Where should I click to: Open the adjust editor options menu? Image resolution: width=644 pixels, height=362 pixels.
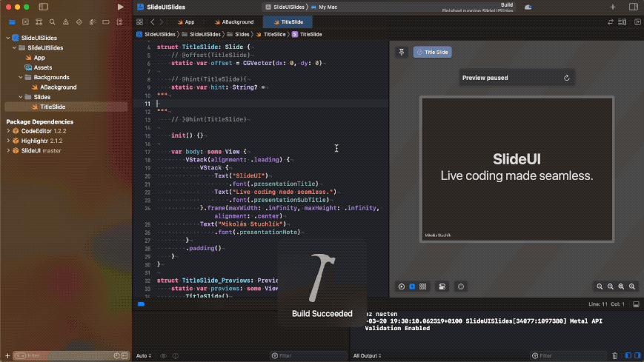[x=623, y=22]
